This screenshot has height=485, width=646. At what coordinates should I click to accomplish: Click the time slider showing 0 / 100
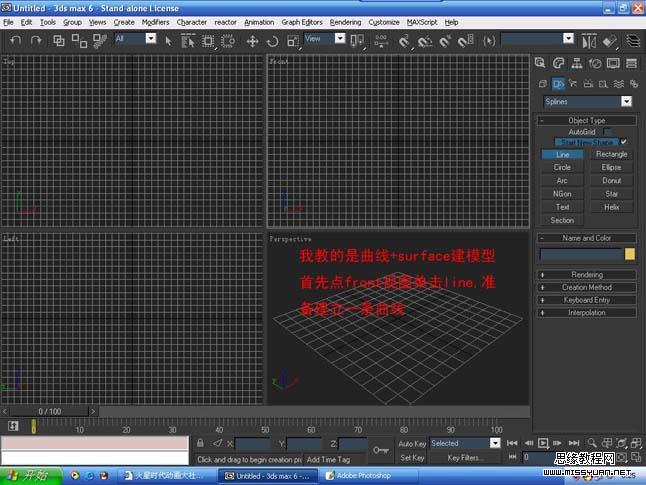(x=49, y=411)
